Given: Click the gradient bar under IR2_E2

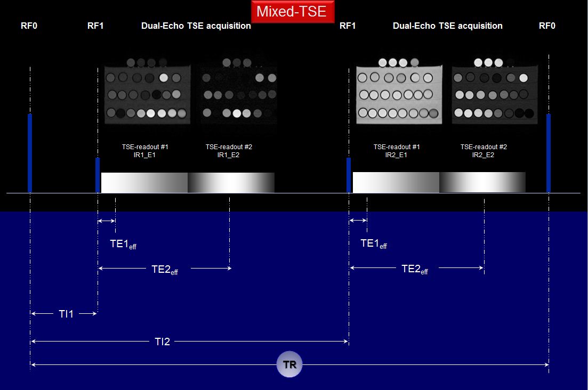Looking at the screenshot, I should (482, 182).
